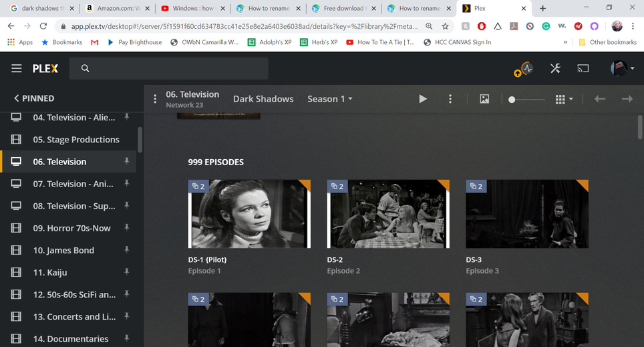This screenshot has height=347, width=644.
Task: Click the PLEX logo
Action: pos(45,69)
